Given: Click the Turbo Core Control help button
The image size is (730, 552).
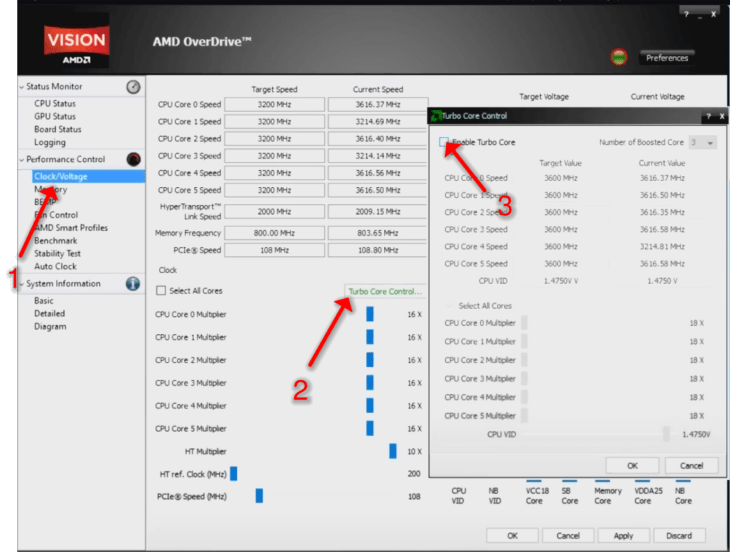Looking at the screenshot, I should click(709, 116).
